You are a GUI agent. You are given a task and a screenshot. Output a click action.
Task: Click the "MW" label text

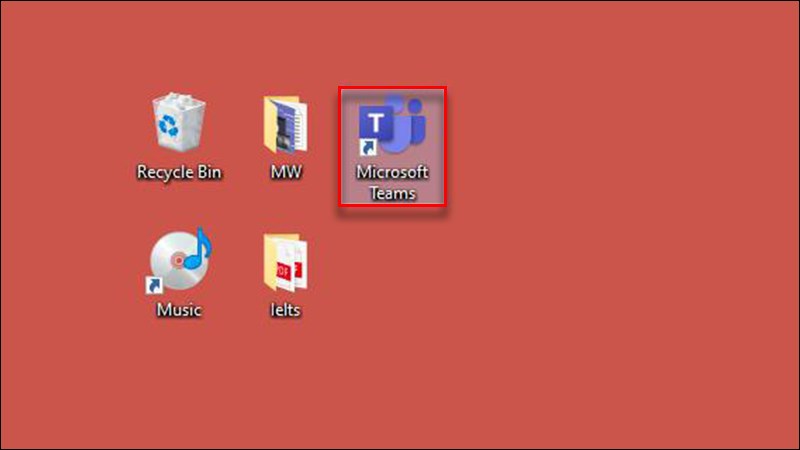(x=286, y=172)
